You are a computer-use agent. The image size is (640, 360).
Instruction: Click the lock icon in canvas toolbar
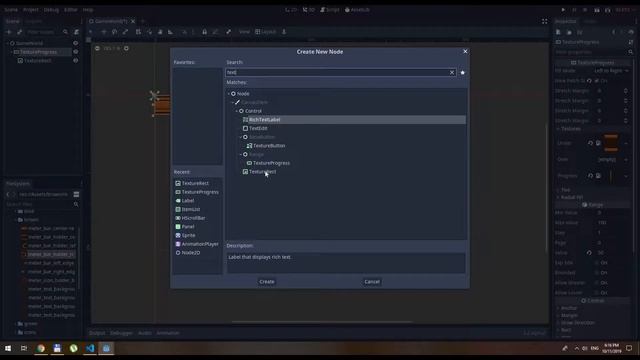pos(204,32)
